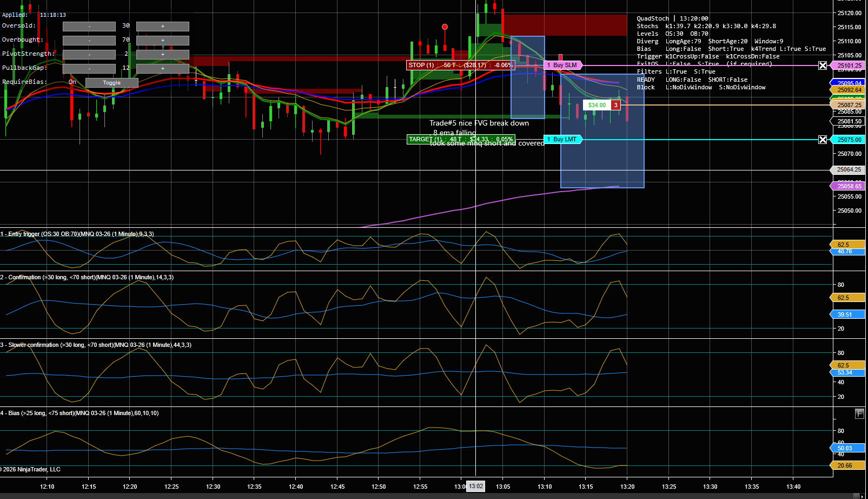Screen dimensions: 868x499
Task: Select the red STOP (1) order label
Action: pyautogui.click(x=461, y=65)
